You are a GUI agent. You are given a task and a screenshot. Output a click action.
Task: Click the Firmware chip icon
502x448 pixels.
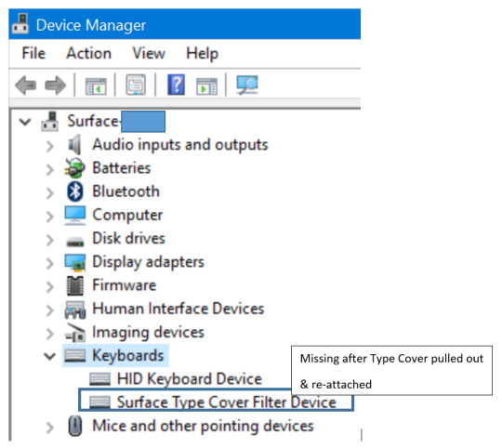point(75,285)
